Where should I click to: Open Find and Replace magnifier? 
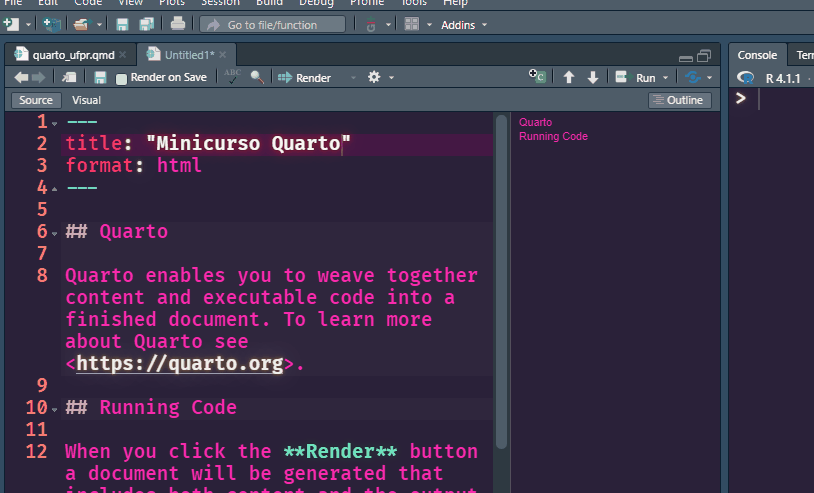[x=257, y=77]
